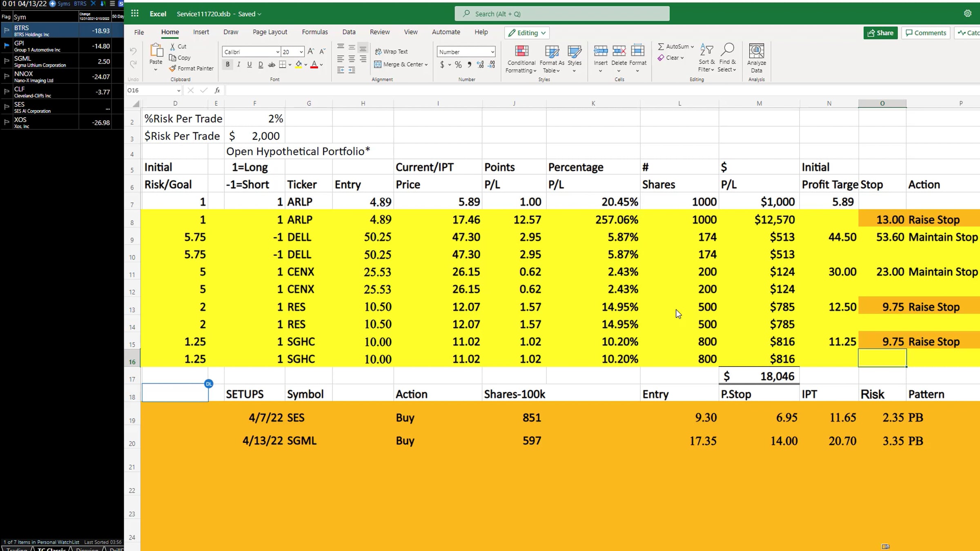The width and height of the screenshot is (980, 551).
Task: Toggle the flag for NNOX in watchlist
Action: [7, 76]
